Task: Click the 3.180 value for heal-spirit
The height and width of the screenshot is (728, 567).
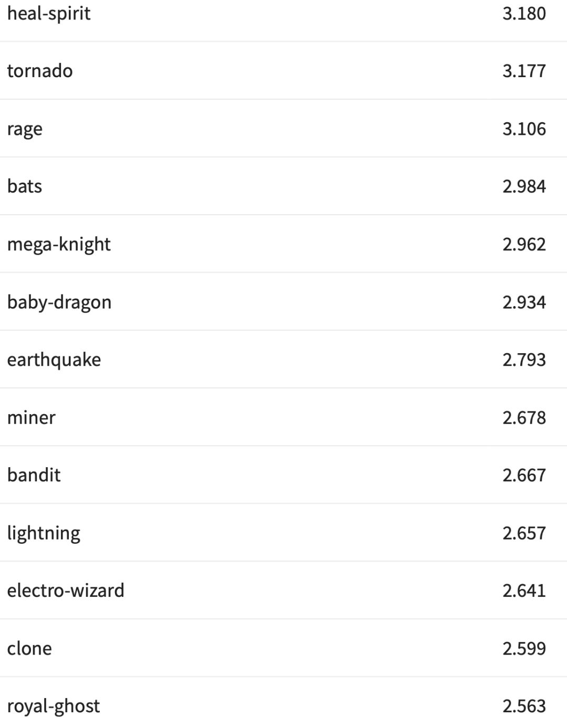Action: (524, 14)
